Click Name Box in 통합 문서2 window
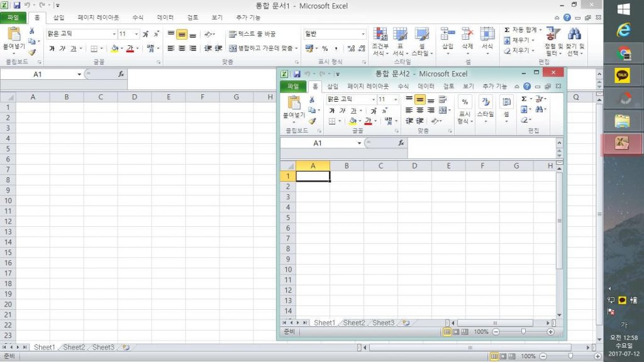The width and height of the screenshot is (644, 362). (x=318, y=143)
